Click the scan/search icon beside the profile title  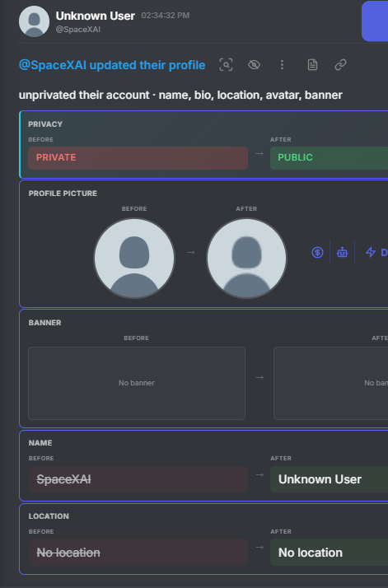coord(226,65)
